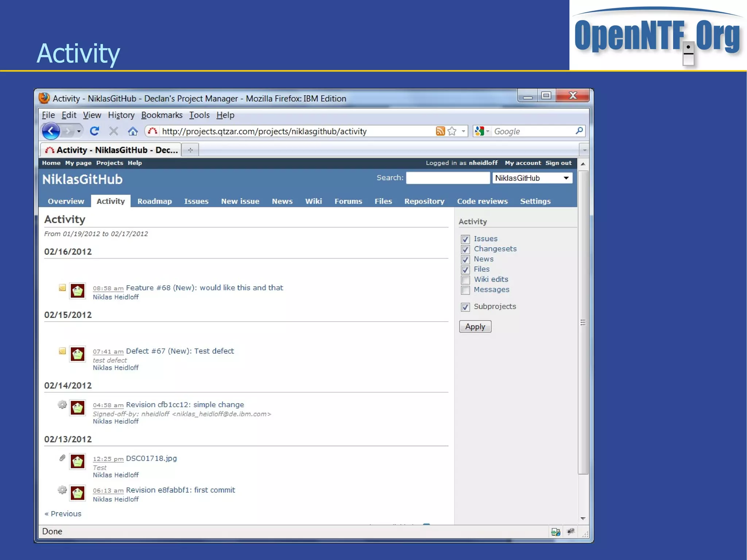Open new tab with plus icon
This screenshot has height=560, width=747.
190,150
